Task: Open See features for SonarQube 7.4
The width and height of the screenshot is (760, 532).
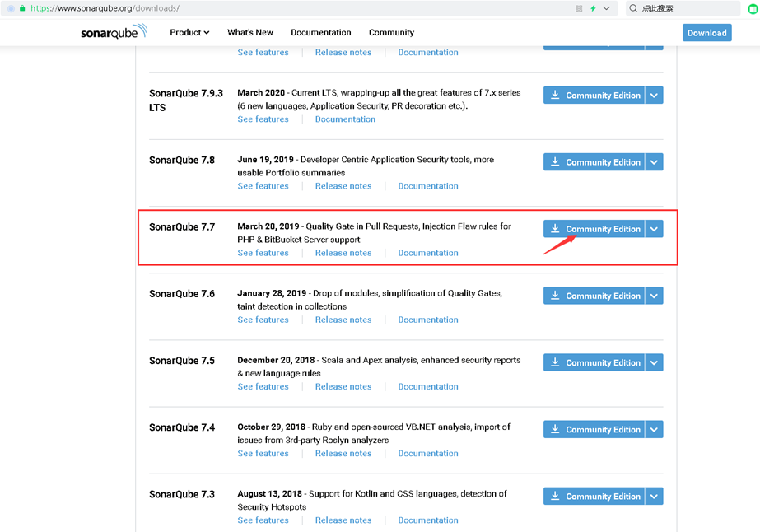Action: (x=263, y=454)
